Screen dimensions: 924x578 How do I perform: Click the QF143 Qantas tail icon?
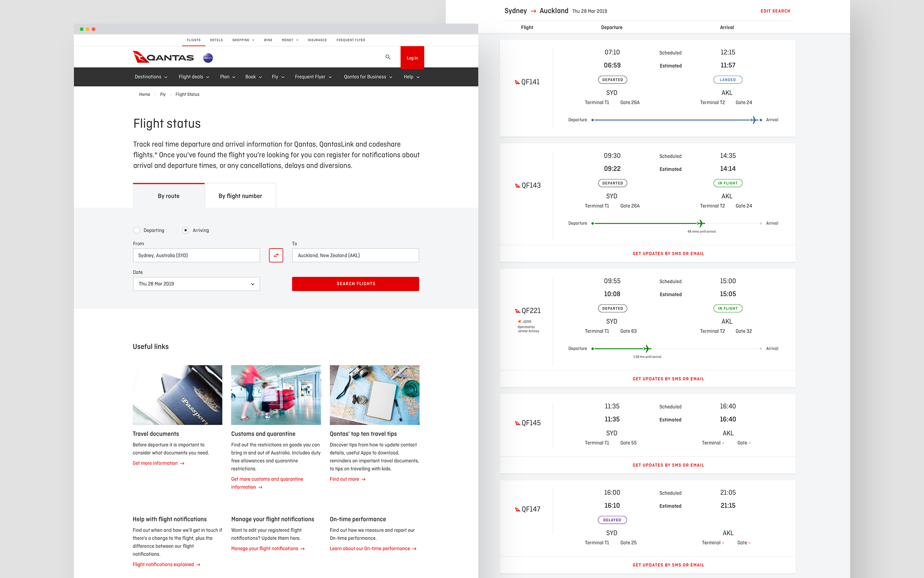(x=517, y=186)
